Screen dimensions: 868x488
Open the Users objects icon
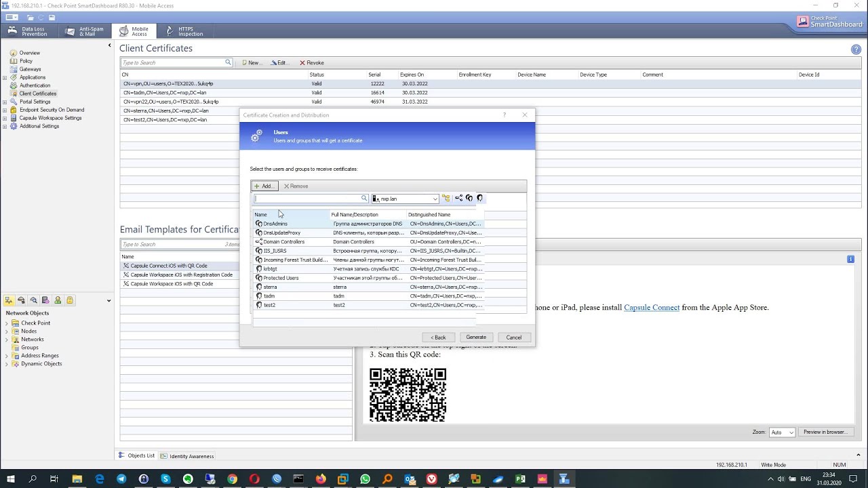pos(58,300)
